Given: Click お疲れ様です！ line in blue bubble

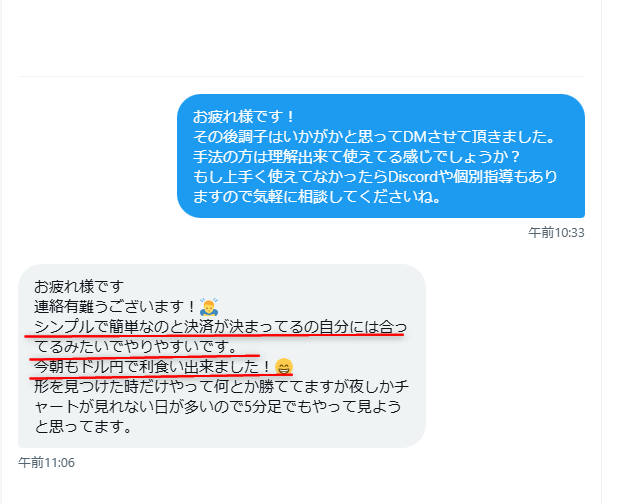Looking at the screenshot, I should 244,117.
